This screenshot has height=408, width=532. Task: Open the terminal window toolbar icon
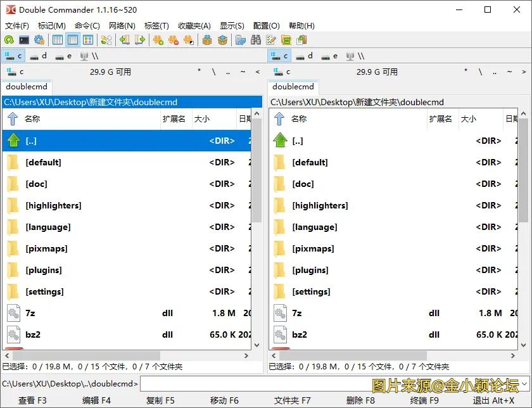pos(24,40)
